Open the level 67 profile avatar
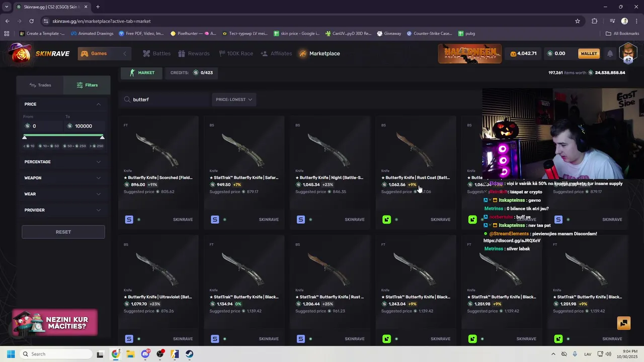 tap(628, 53)
